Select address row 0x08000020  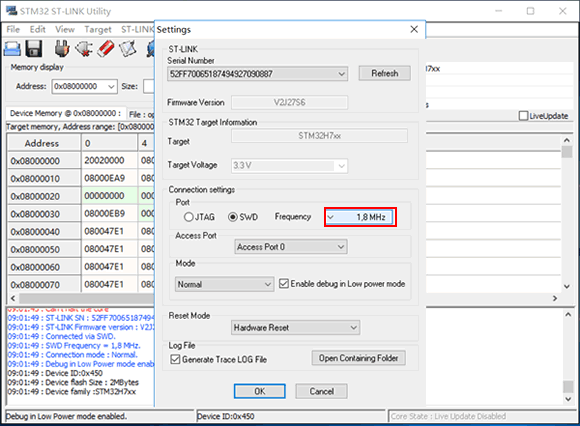(43, 196)
